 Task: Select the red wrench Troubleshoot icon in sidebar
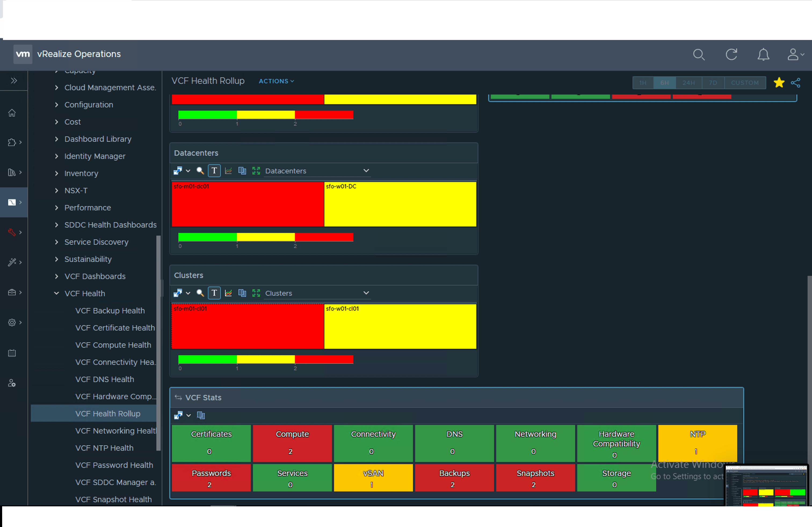pos(12,232)
